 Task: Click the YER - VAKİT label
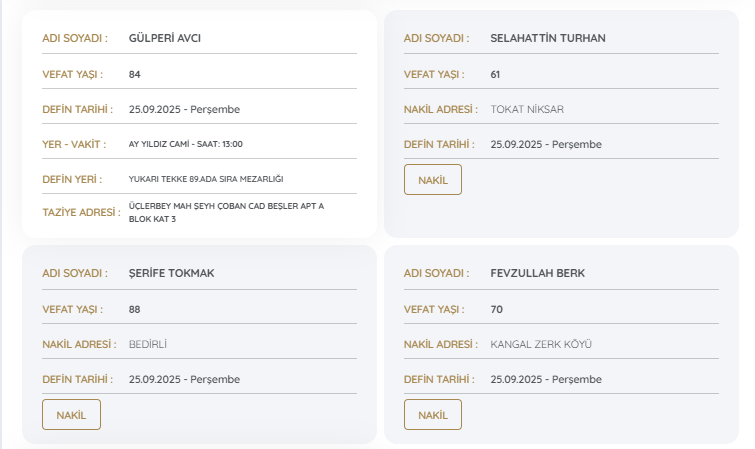74,144
